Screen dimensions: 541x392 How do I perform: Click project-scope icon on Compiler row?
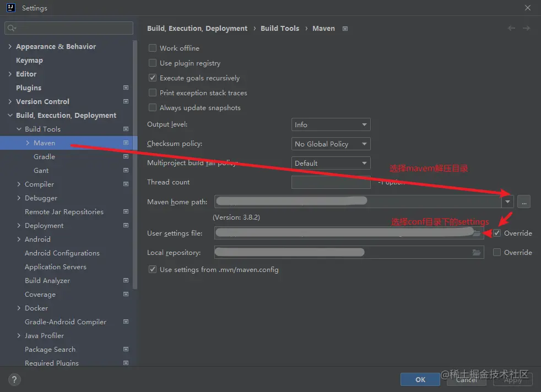click(x=126, y=184)
